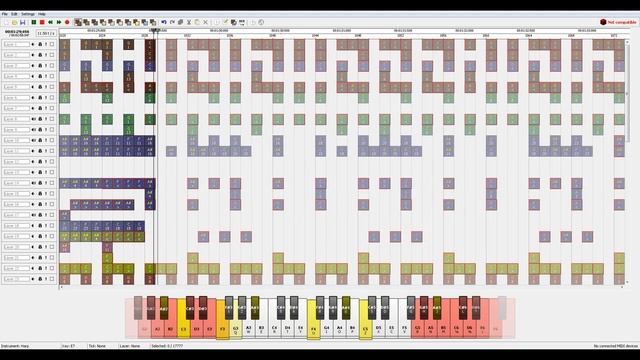Click the Instrument: Harp status bar text
The height and width of the screenshot is (360, 640).
point(14,346)
